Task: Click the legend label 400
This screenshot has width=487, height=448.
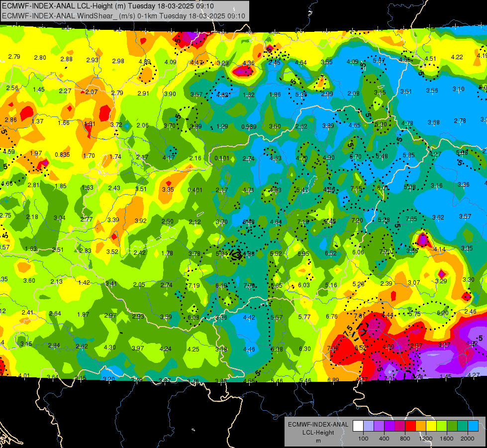Action: 384,439
